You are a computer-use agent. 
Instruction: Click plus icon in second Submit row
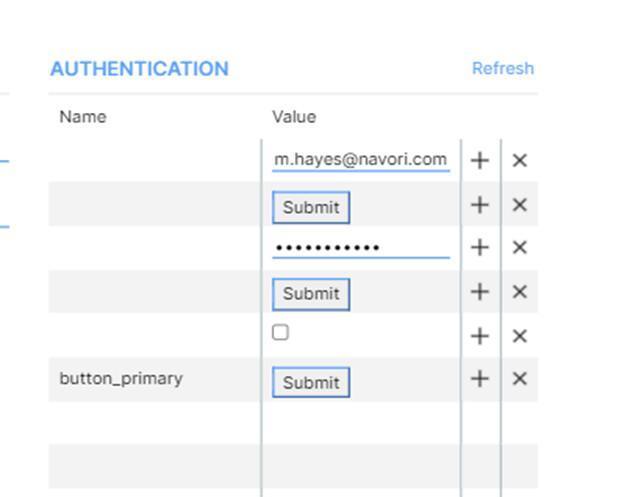tap(479, 292)
